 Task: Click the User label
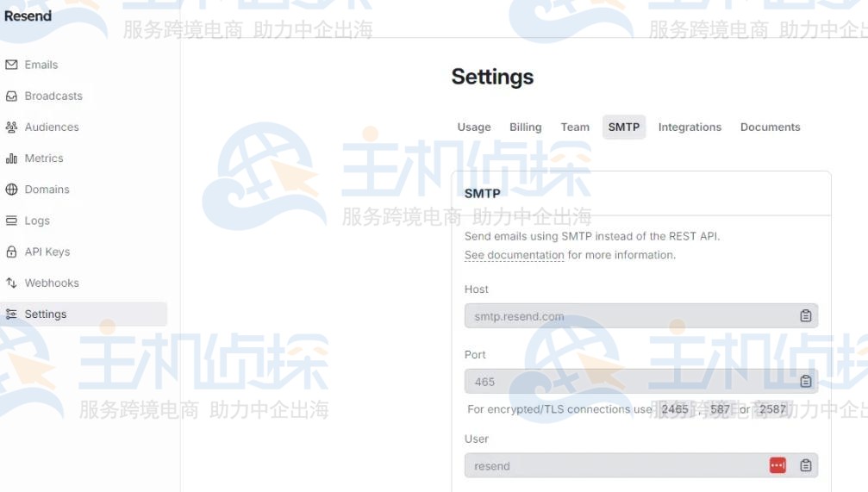pos(476,439)
